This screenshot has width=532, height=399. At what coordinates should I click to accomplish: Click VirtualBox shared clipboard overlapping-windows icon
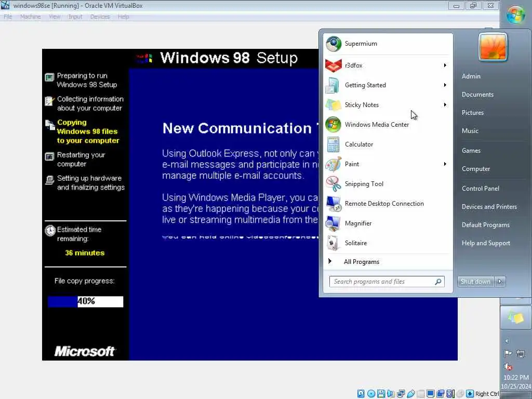[x=441, y=394]
